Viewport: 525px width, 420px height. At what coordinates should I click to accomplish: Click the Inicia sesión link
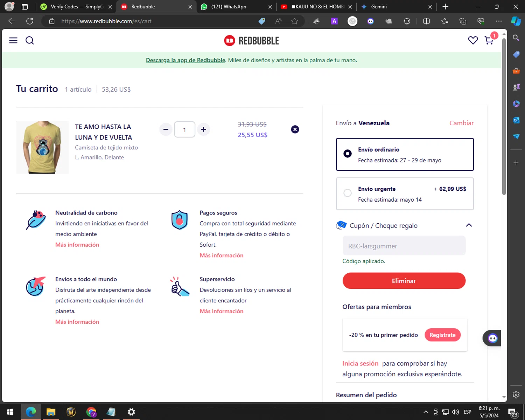[360, 363]
